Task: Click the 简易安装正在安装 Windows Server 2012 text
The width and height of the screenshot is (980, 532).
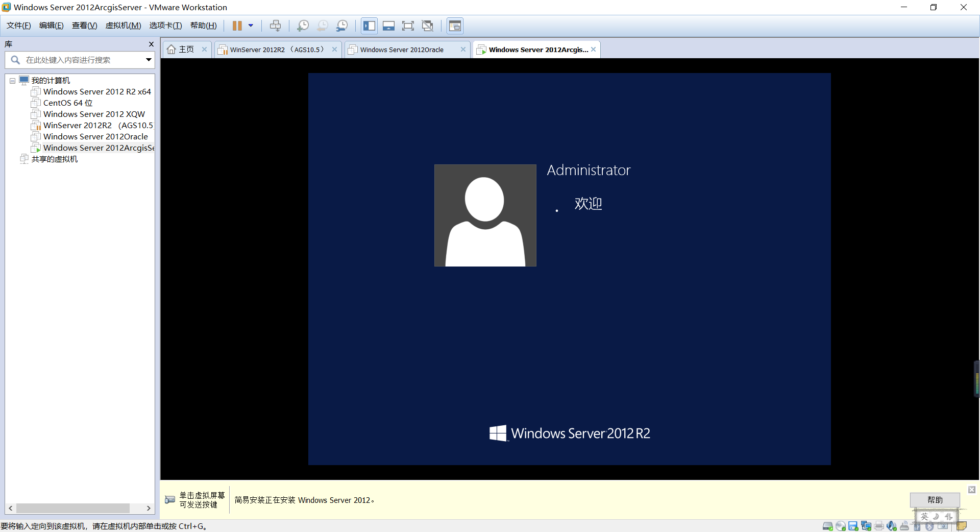Action: [x=304, y=500]
